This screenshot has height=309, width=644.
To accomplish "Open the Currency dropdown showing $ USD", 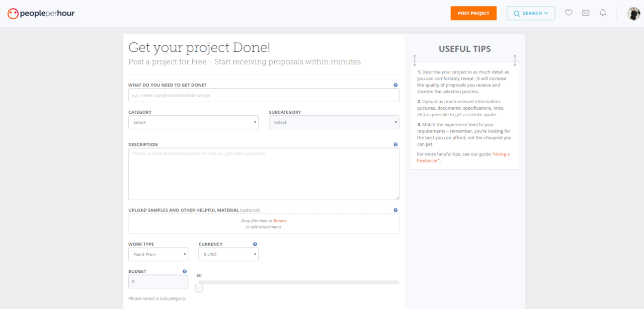I will click(228, 255).
